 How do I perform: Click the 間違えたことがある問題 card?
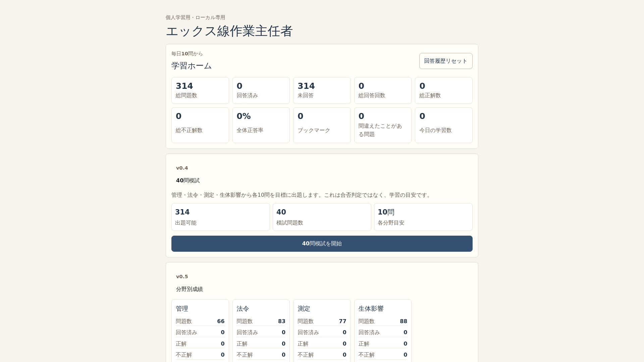point(383,125)
